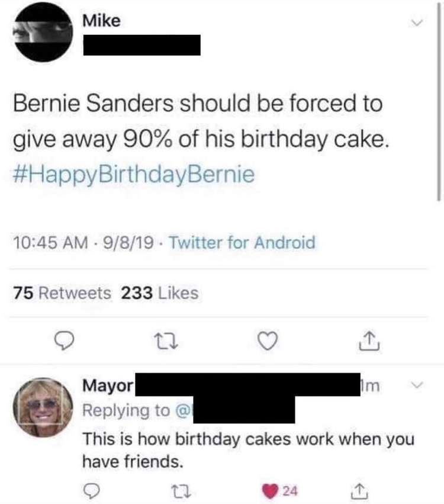Open Mike's profile via display name

pyautogui.click(x=101, y=21)
